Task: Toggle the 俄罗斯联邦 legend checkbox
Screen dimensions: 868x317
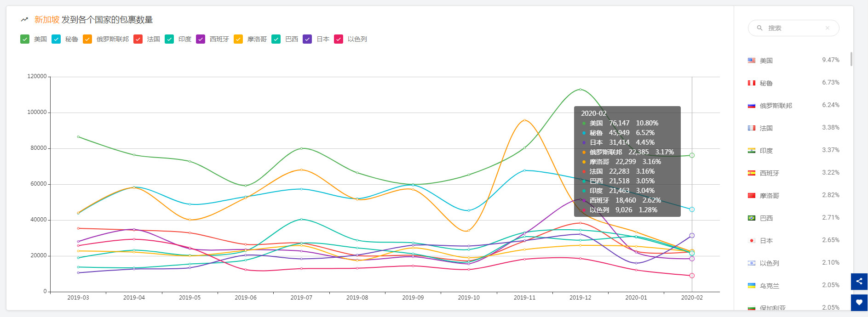Action: coord(87,39)
